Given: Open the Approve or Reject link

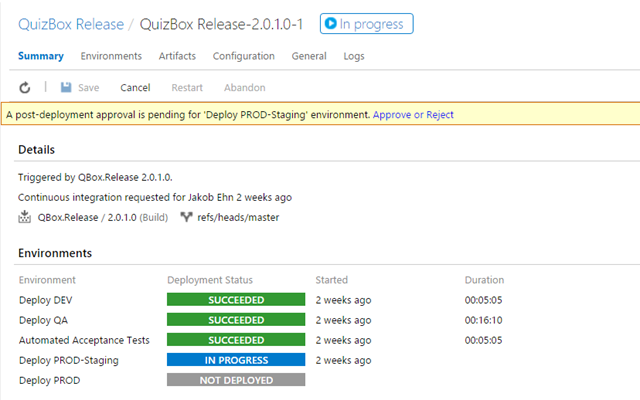Looking at the screenshot, I should (x=413, y=115).
